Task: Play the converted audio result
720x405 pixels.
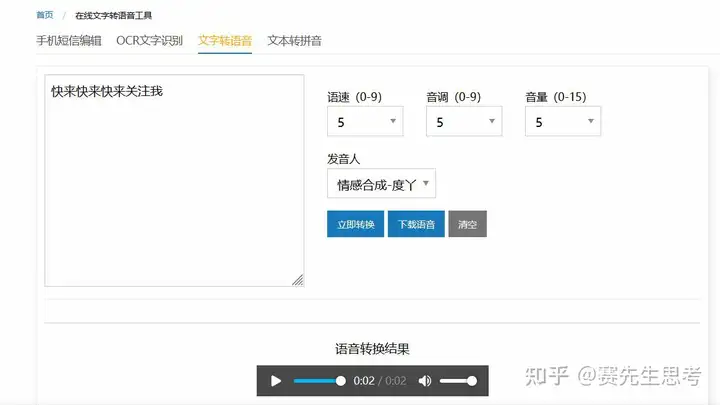Action: pyautogui.click(x=276, y=381)
